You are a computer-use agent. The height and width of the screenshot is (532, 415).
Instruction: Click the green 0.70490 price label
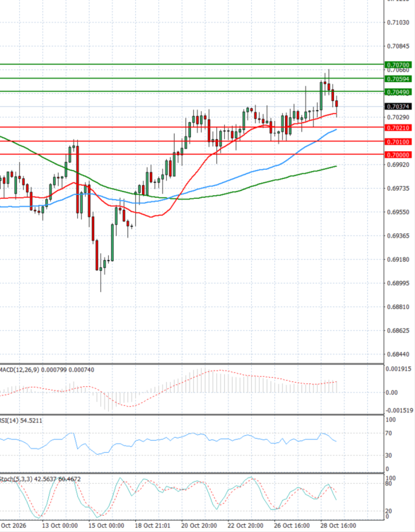pyautogui.click(x=398, y=92)
